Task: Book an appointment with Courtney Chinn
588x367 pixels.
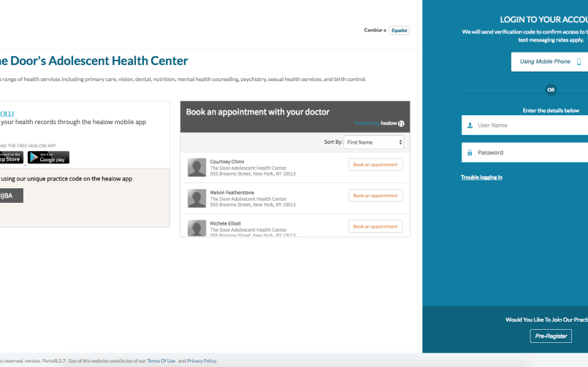Action: point(375,164)
